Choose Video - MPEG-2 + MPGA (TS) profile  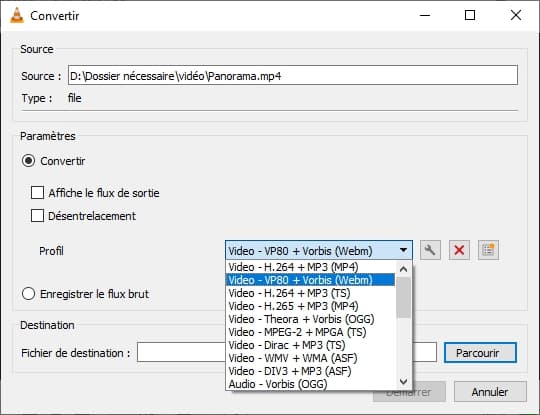click(x=310, y=332)
